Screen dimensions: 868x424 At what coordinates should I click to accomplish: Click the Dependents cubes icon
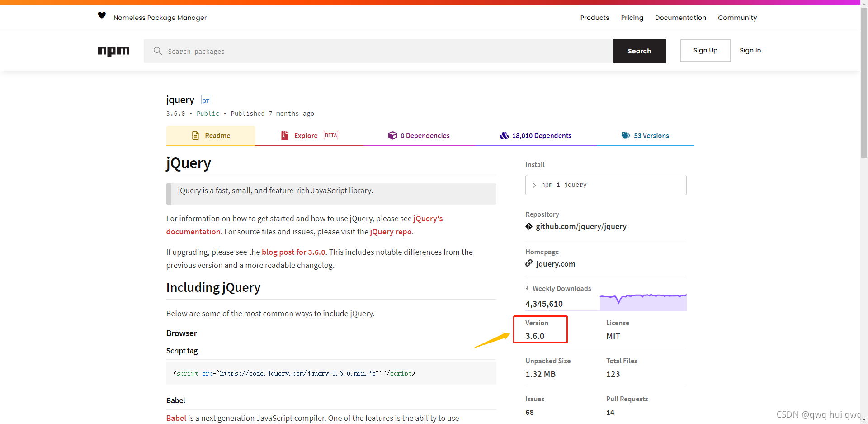504,135
